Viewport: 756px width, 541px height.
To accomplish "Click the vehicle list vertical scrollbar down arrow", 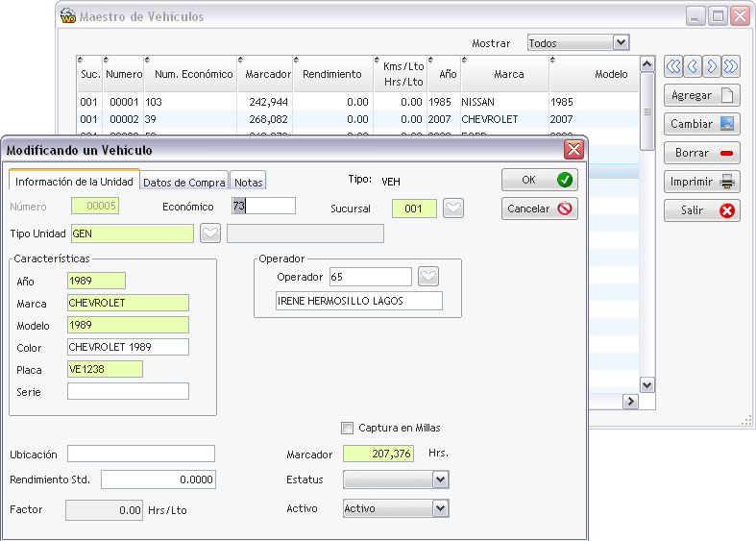I will pos(646,385).
